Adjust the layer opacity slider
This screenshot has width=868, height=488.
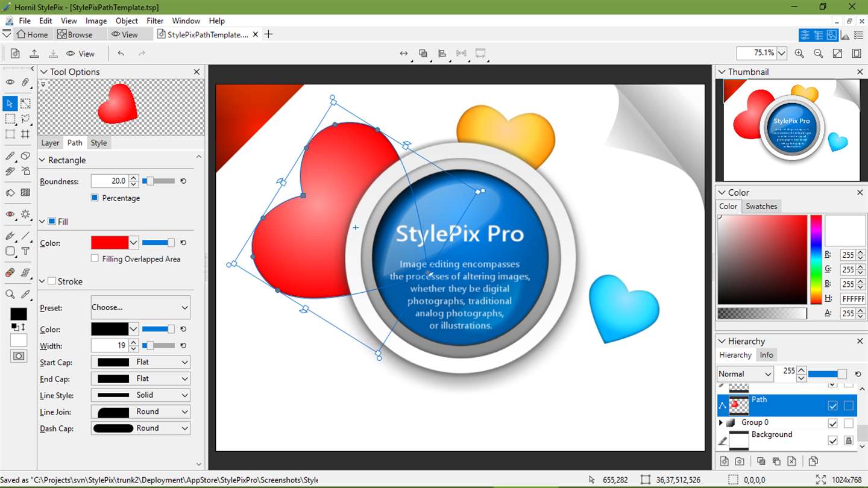pyautogui.click(x=827, y=374)
